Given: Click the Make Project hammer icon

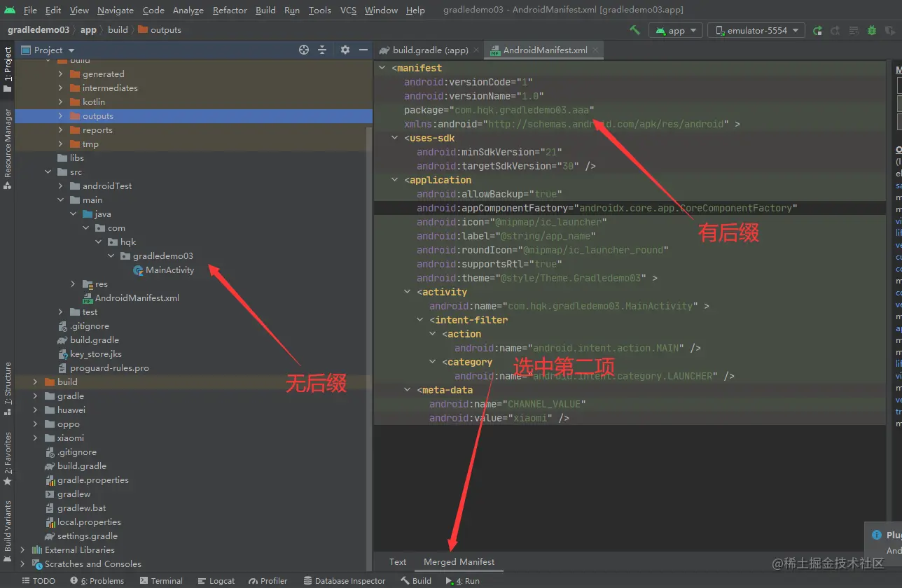Looking at the screenshot, I should point(634,30).
